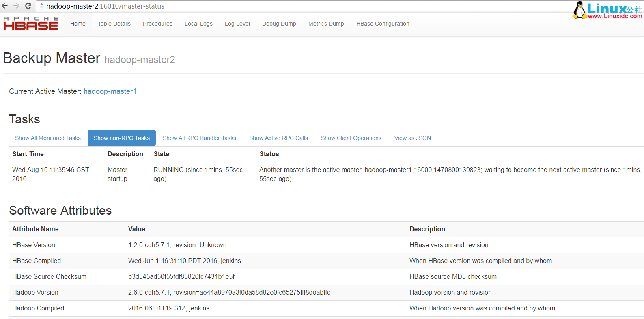Open HBase Configuration page
Viewport: 644px width, 319px height.
click(383, 24)
